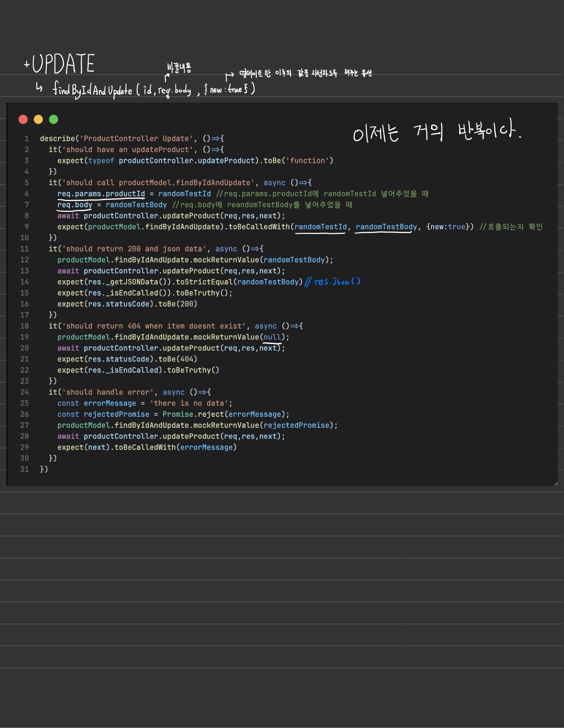Click the resize handle at the code image corner
564x728 pixels.
coord(556,484)
